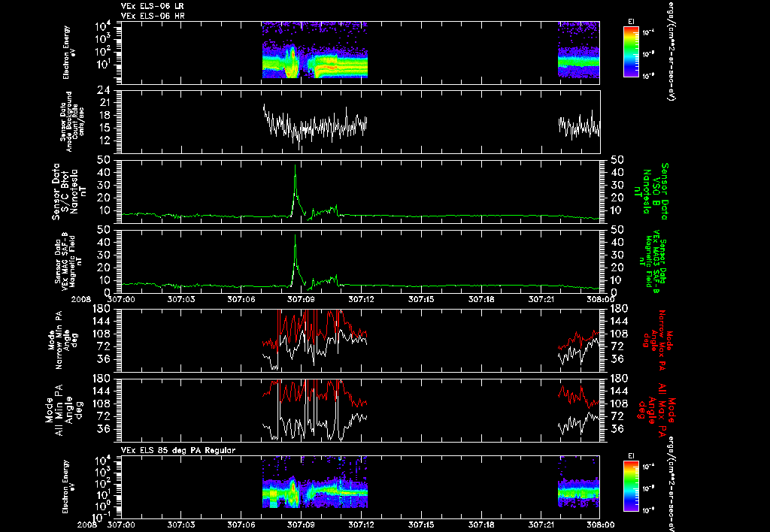Click the 'Narrow Min PA Angle' axis label
770x532 pixels.
(63, 340)
